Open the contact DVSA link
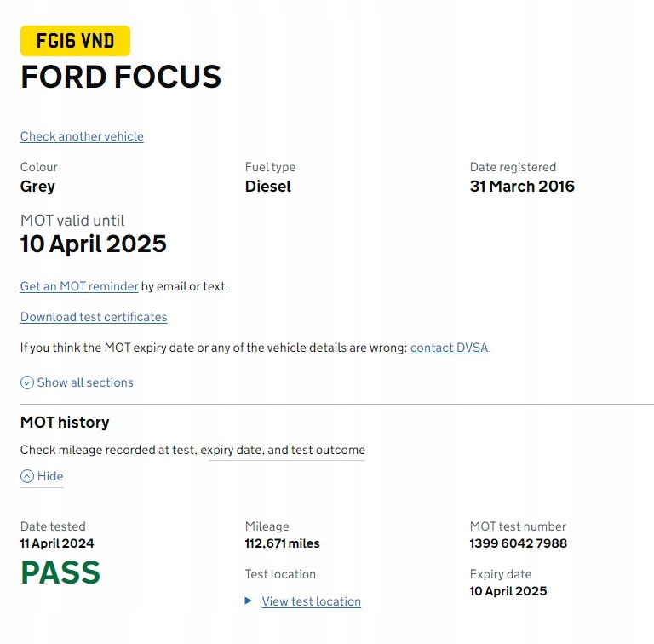Image resolution: width=654 pixels, height=644 pixels. pos(450,348)
